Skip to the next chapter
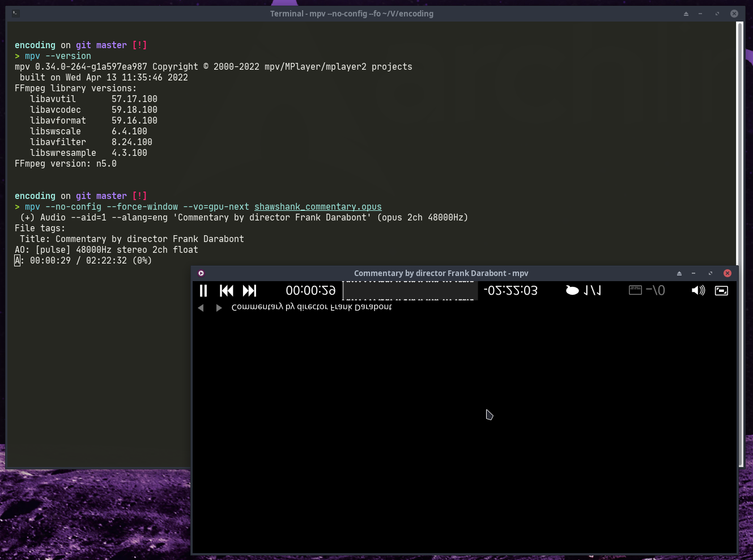 point(249,290)
